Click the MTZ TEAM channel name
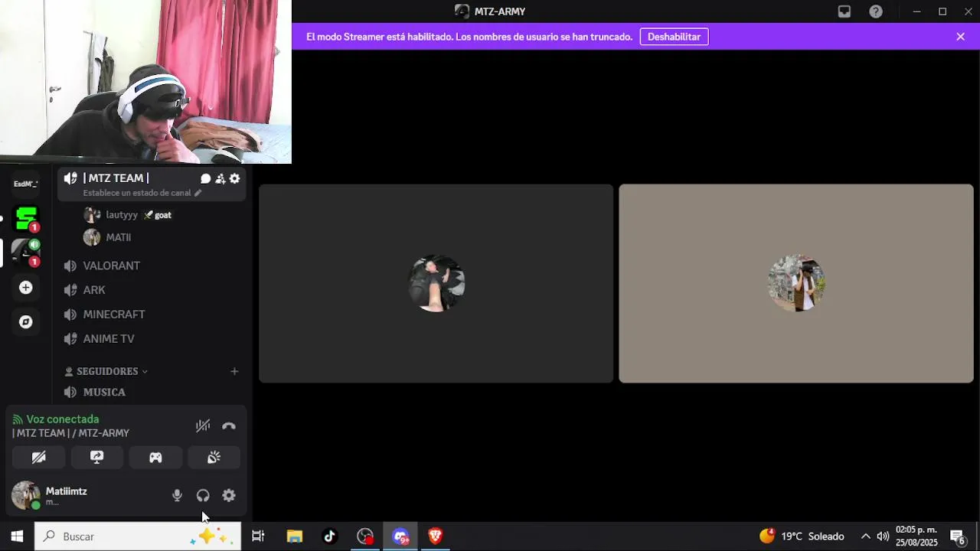Screen dimensions: 980x551 pyautogui.click(x=116, y=178)
